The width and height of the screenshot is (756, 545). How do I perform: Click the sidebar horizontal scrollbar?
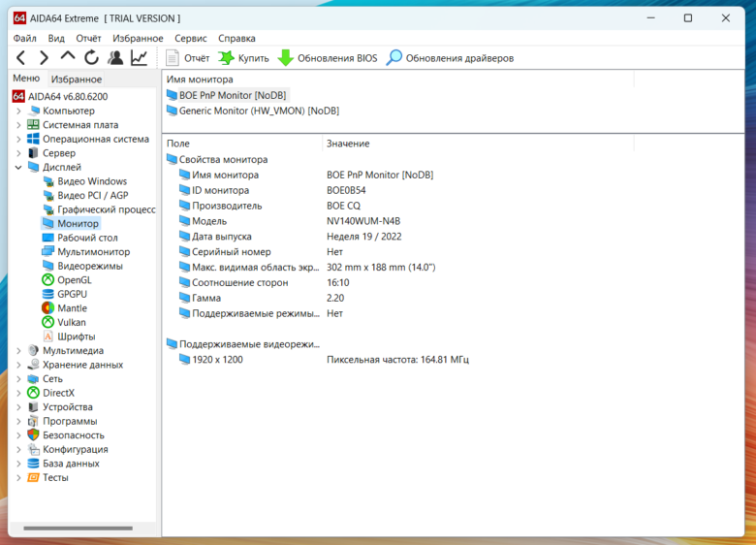(x=79, y=529)
